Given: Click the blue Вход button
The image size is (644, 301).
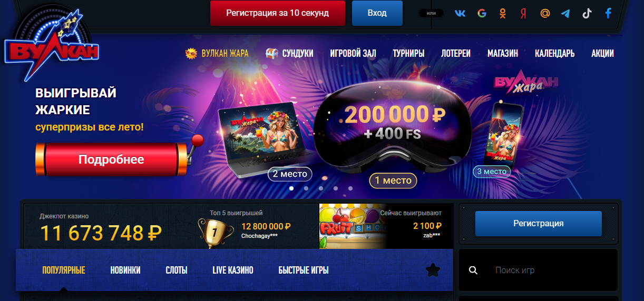Looking at the screenshot, I should tap(377, 13).
